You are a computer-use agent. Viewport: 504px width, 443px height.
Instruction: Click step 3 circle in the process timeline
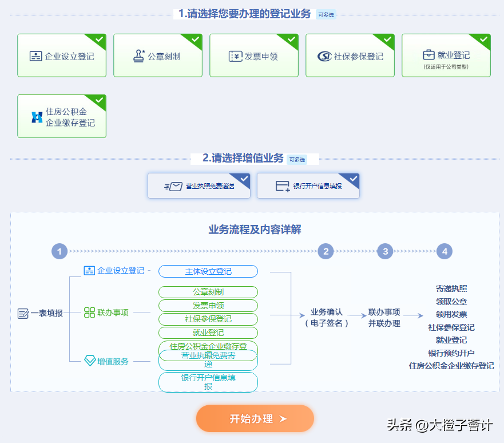pos(386,251)
